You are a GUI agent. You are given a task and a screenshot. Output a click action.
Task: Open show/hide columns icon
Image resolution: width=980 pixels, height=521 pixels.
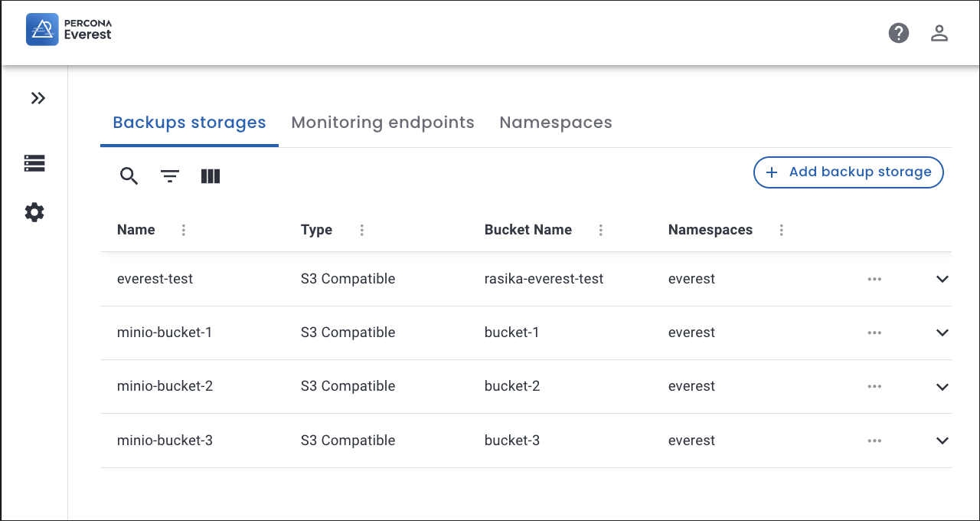tap(211, 176)
